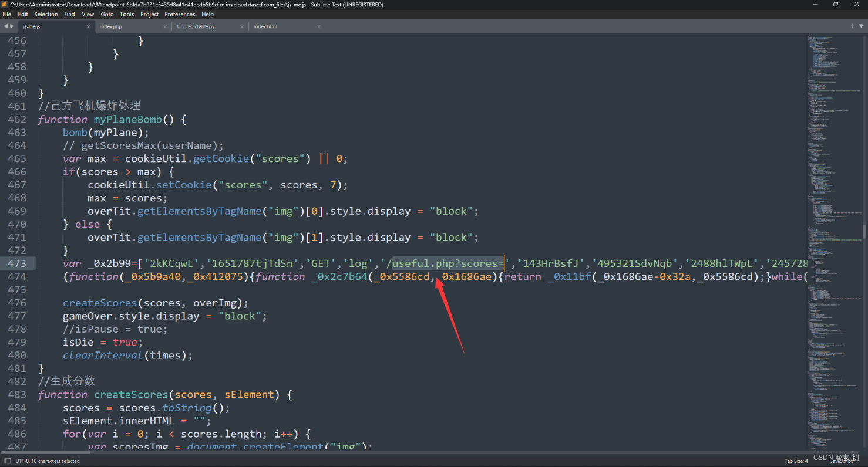Click the vertical scrollbar thumb
Screen dimensions: 868x467
pos(864,231)
